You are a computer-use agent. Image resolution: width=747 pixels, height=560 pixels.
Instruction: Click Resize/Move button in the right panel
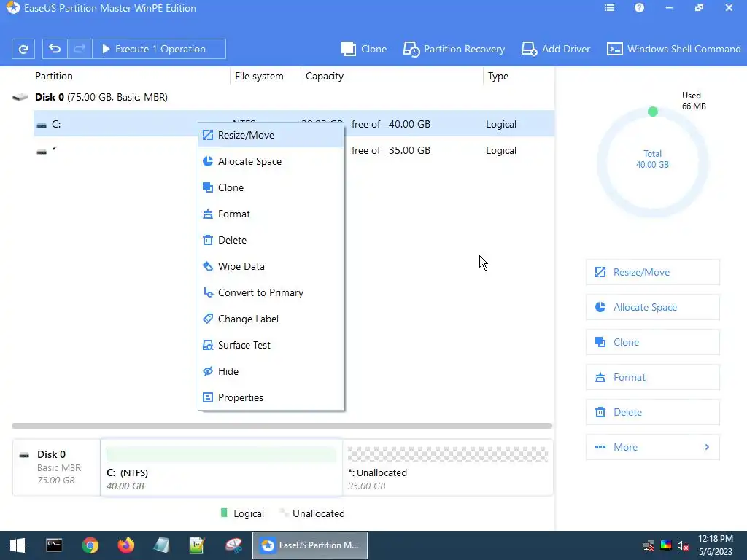click(x=653, y=273)
